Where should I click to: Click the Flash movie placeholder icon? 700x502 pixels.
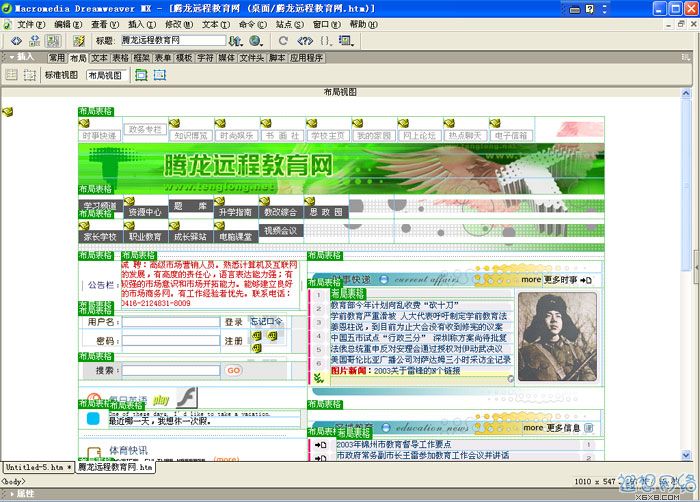click(x=187, y=397)
